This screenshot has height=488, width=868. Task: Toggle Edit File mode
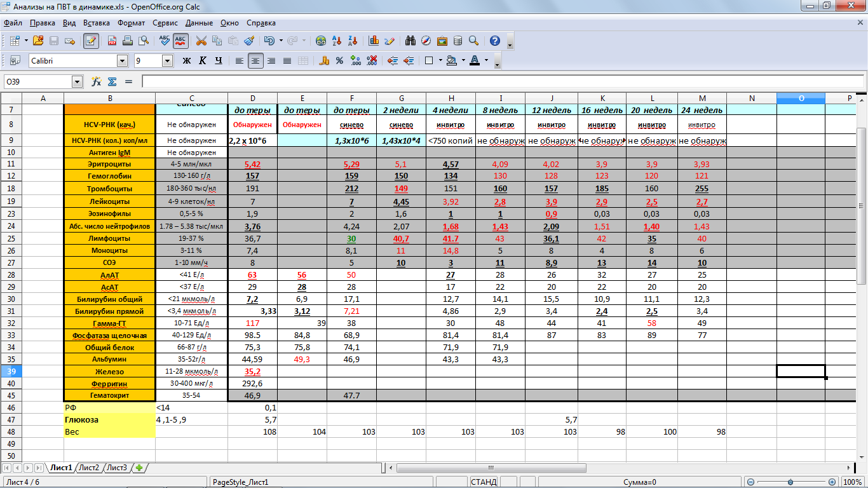[x=91, y=41]
